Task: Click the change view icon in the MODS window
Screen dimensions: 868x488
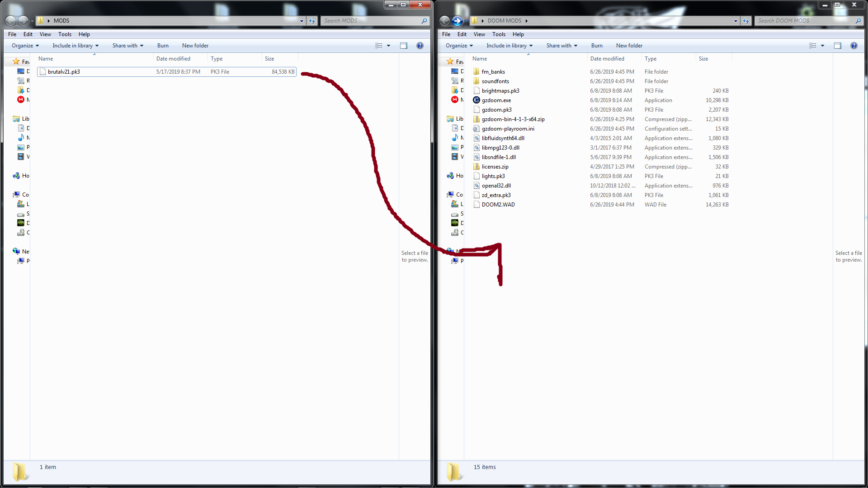Action: [379, 46]
